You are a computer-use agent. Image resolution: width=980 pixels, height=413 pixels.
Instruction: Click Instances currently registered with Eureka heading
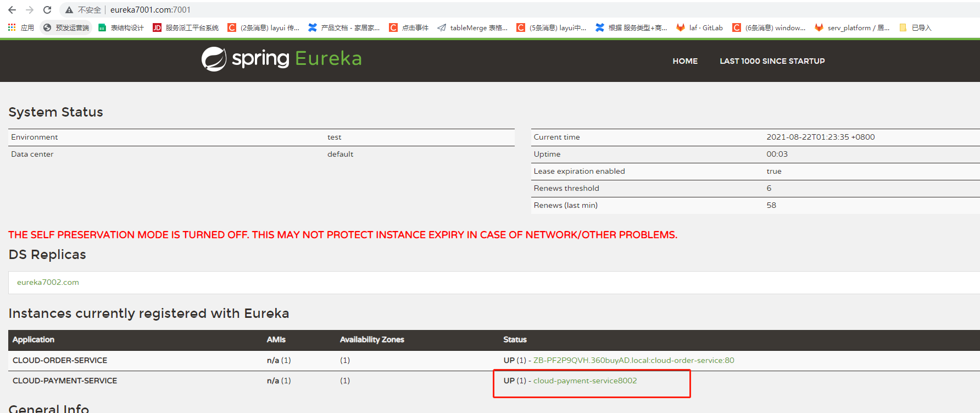point(149,313)
